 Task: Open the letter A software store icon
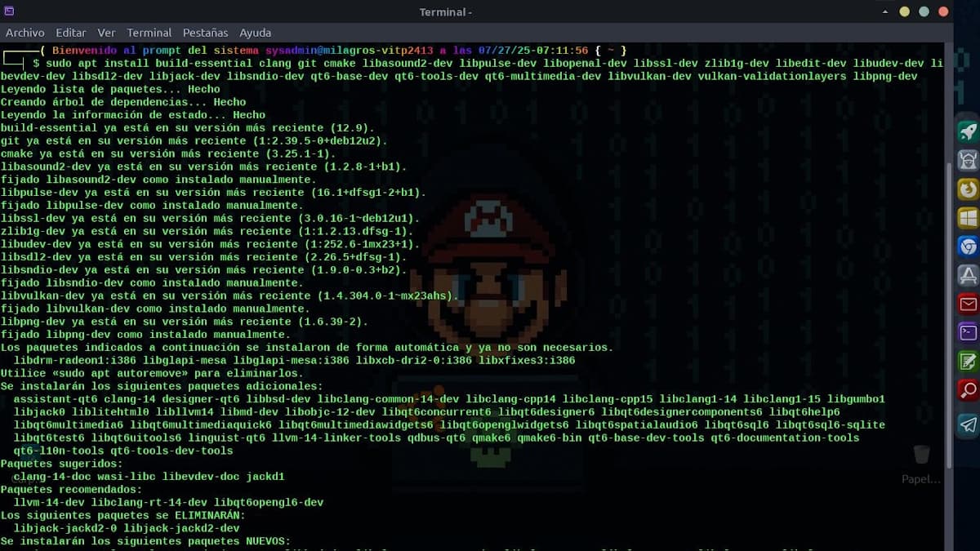[x=968, y=275]
